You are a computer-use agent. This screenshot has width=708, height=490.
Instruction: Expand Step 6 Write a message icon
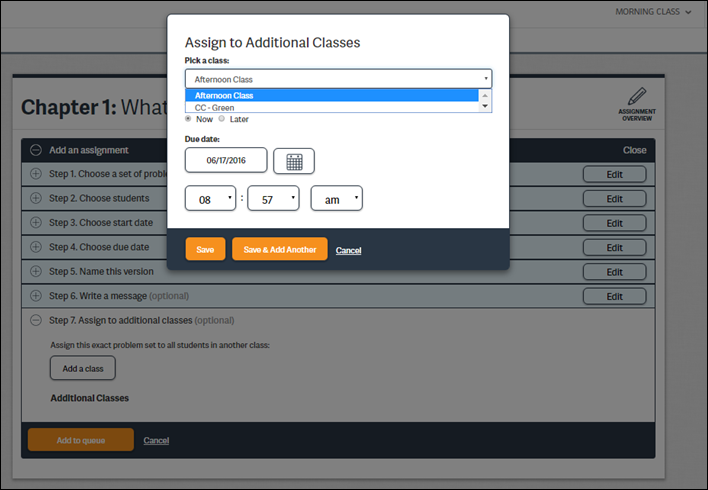36,296
